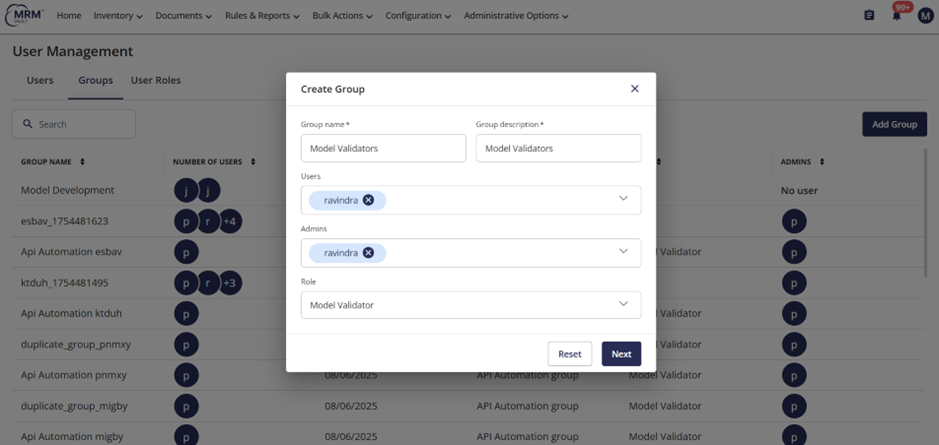This screenshot has height=445, width=939.
Task: Remove ravindra chip from Users field
Action: (369, 200)
